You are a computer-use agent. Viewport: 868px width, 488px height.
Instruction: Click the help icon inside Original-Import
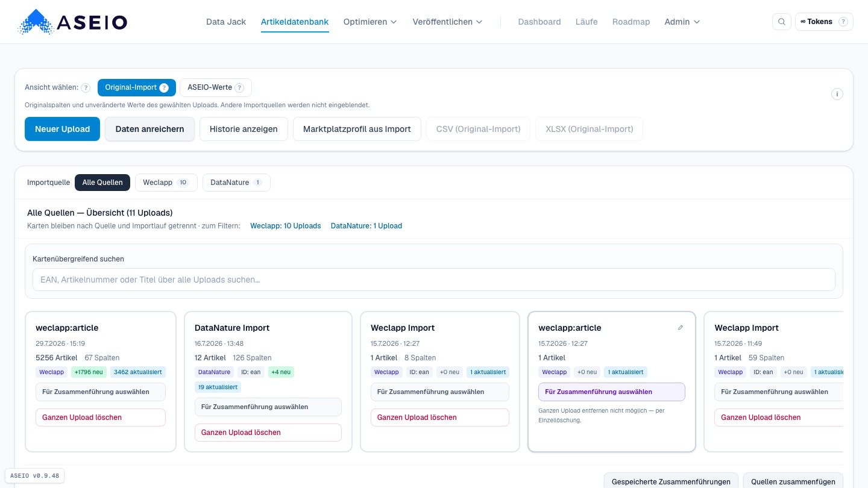[x=164, y=87]
